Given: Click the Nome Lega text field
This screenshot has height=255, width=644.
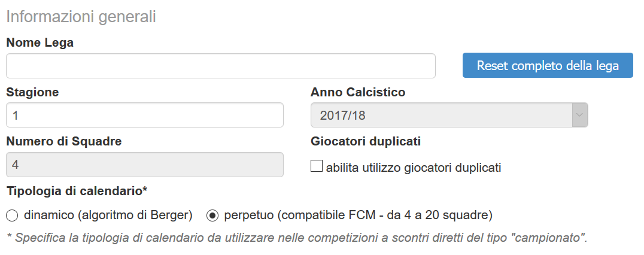Looking at the screenshot, I should 220,66.
